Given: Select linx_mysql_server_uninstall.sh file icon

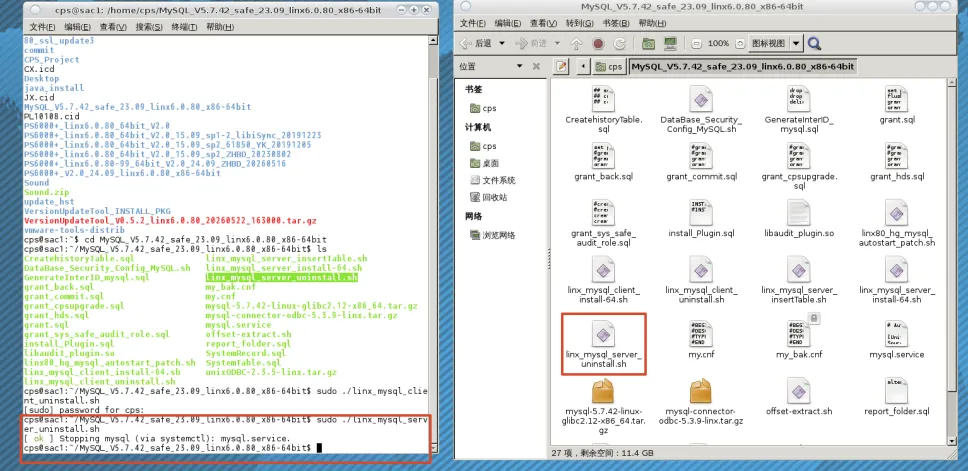Looking at the screenshot, I should [x=603, y=333].
